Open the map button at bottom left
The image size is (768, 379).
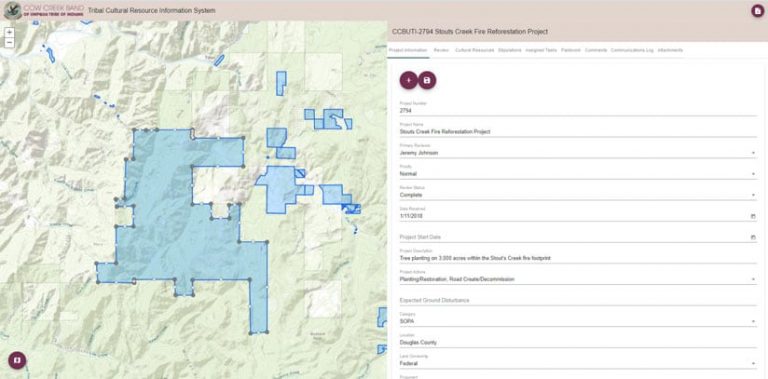click(17, 360)
